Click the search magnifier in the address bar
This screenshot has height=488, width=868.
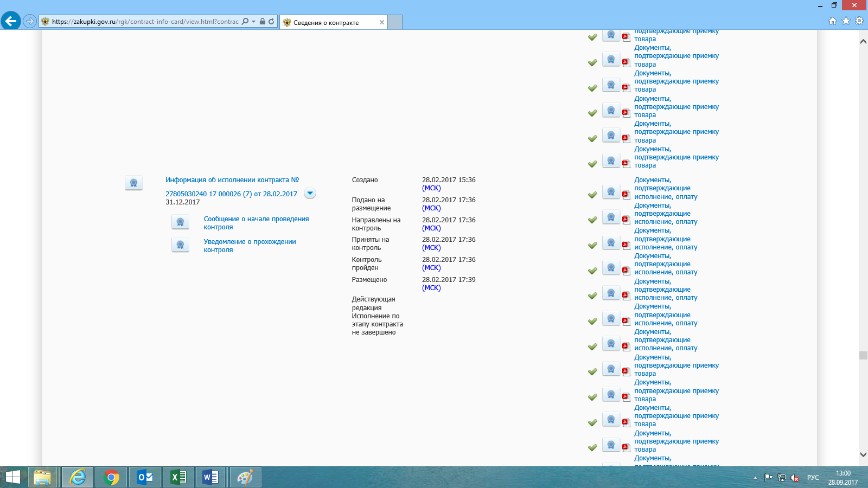pyautogui.click(x=245, y=21)
